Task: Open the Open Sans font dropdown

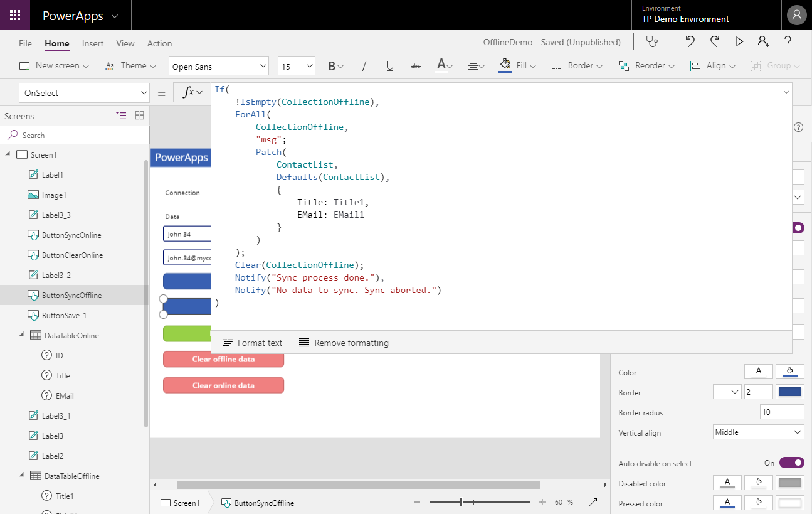Action: [219, 67]
